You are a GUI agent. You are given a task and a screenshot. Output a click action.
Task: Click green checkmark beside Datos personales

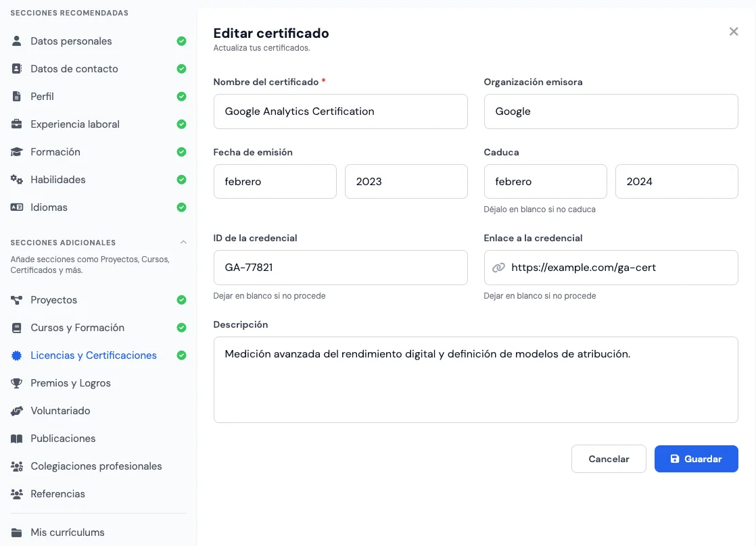point(181,41)
